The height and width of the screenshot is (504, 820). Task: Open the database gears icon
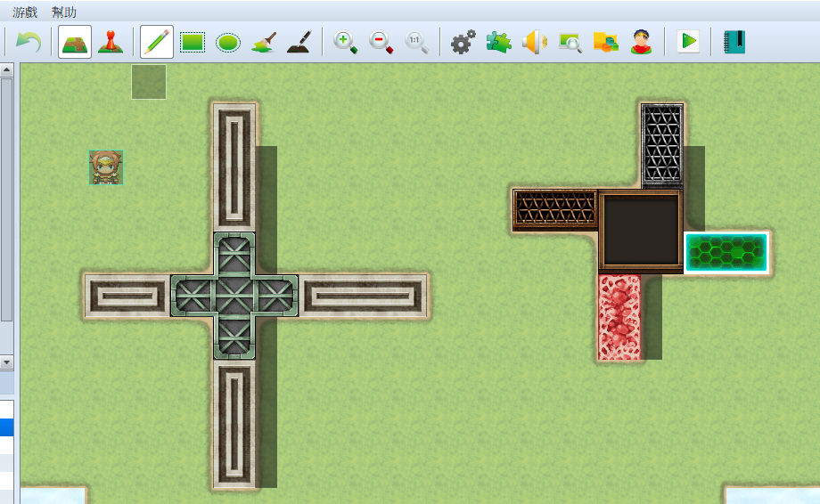463,42
